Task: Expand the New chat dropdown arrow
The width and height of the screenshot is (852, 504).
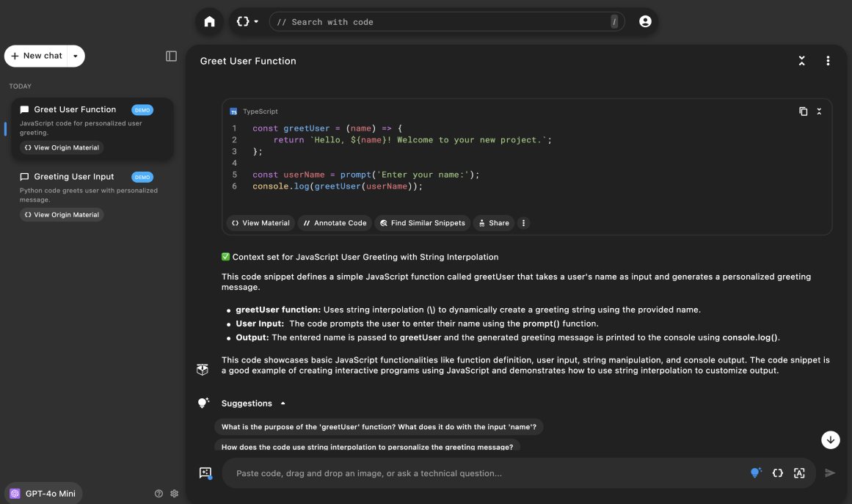Action: click(76, 56)
